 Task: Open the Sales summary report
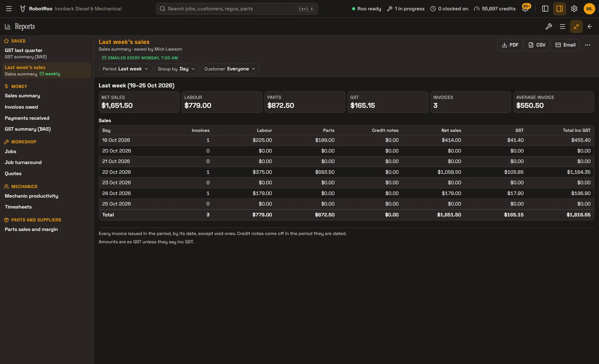point(22,95)
